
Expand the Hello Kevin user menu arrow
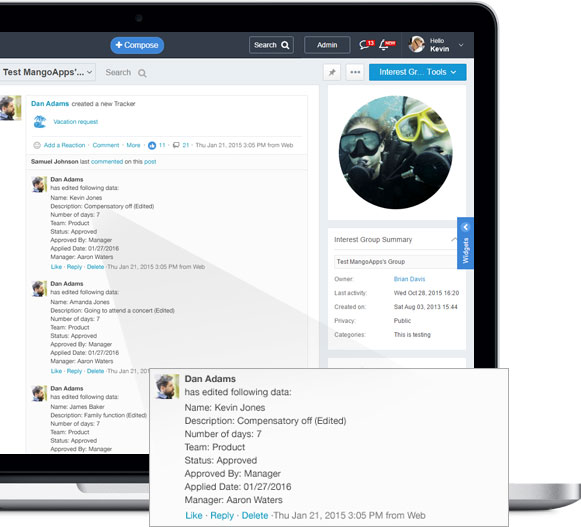pos(461,45)
